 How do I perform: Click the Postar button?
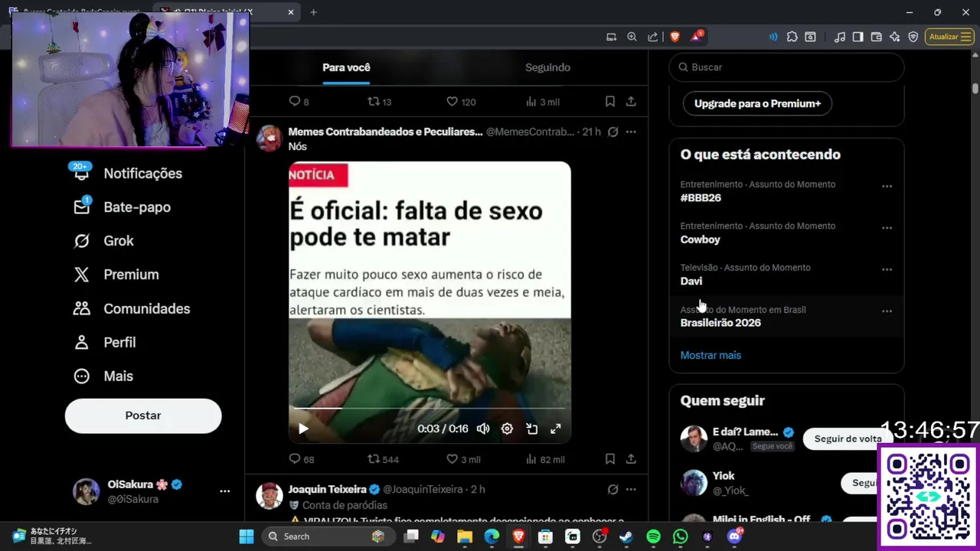(x=143, y=416)
